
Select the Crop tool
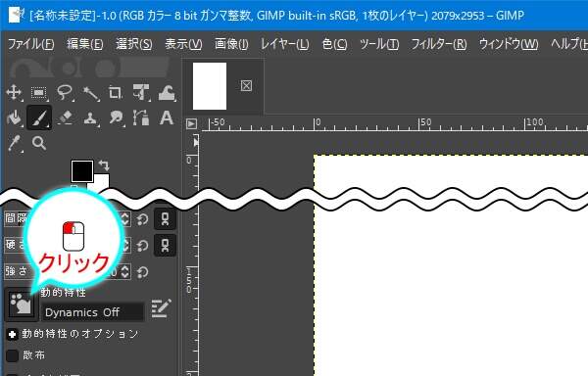(x=115, y=92)
